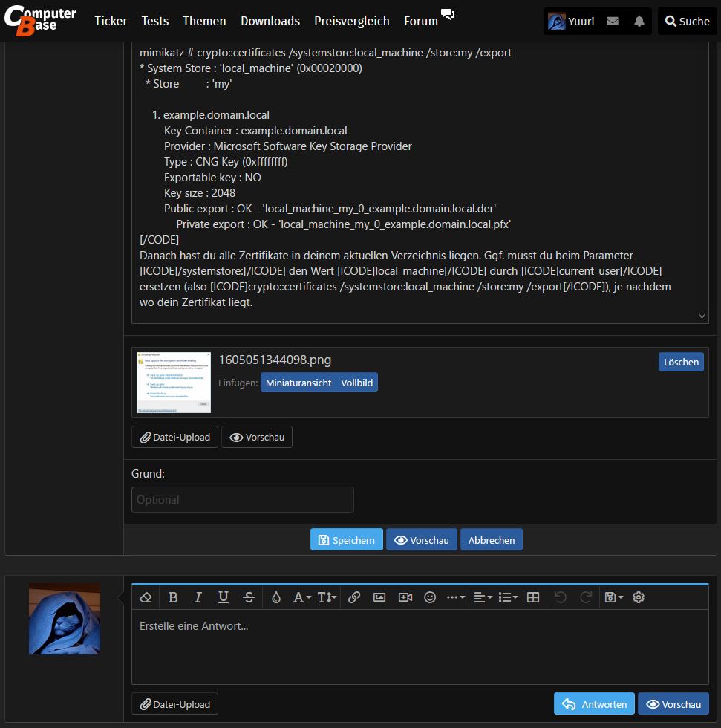The height and width of the screenshot is (728, 721).
Task: Insert attachment as Vollbild
Action: click(357, 383)
